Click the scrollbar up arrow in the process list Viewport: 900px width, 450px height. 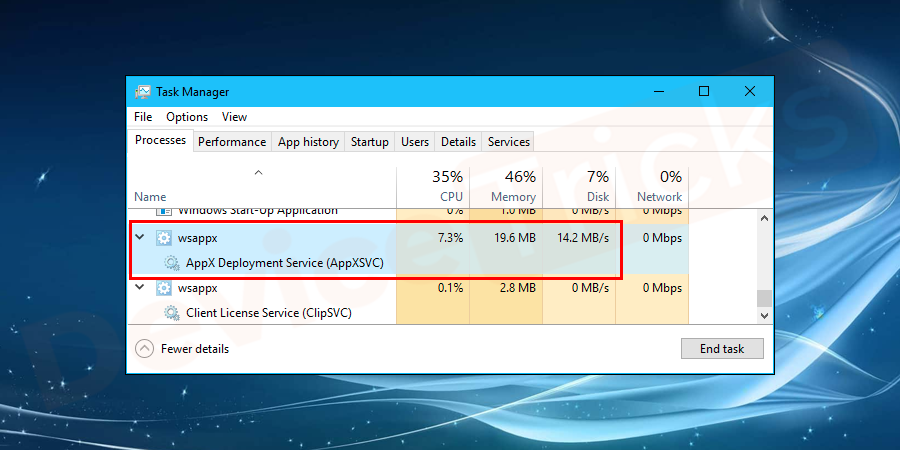point(764,218)
